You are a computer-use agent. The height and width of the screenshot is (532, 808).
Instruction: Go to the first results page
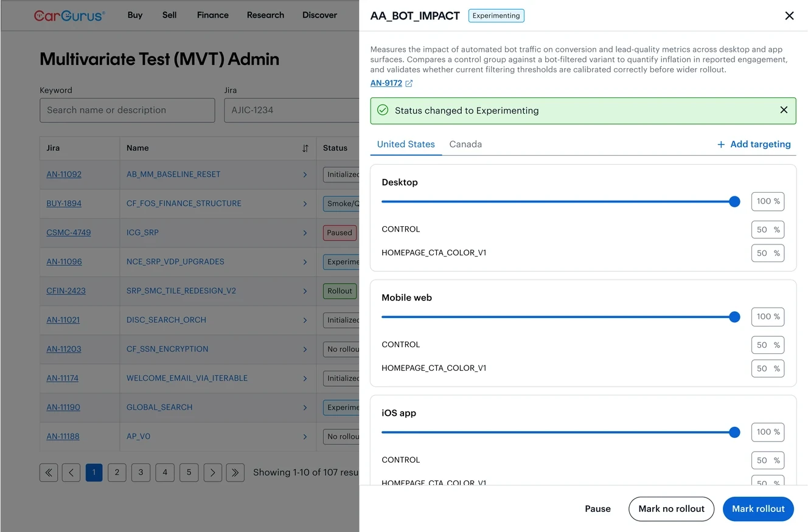coord(49,472)
